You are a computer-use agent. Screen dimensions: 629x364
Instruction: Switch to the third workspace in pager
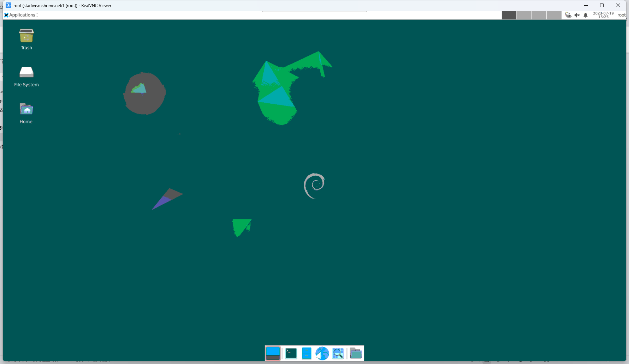[539, 15]
